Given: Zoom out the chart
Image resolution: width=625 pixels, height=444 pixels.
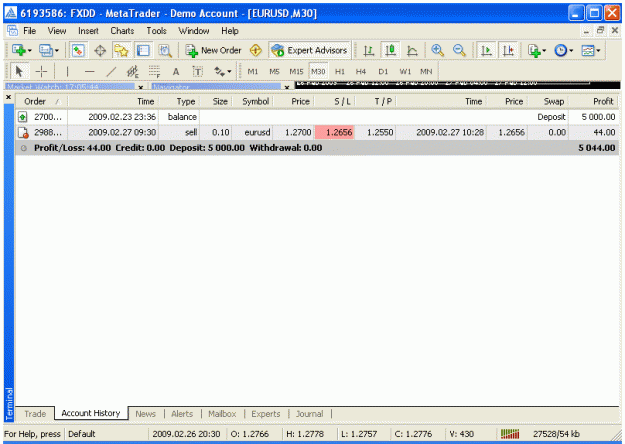Looking at the screenshot, I should 459,51.
